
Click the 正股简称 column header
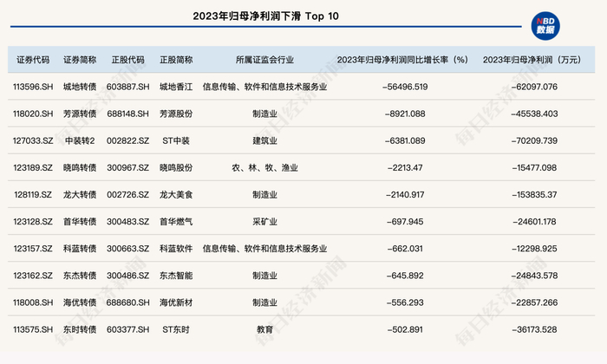[x=176, y=60]
